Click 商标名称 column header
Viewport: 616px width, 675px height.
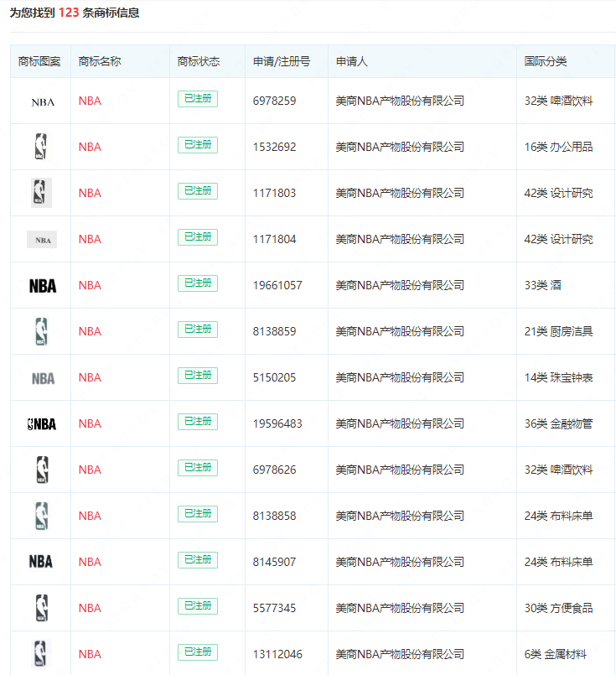click(100, 61)
